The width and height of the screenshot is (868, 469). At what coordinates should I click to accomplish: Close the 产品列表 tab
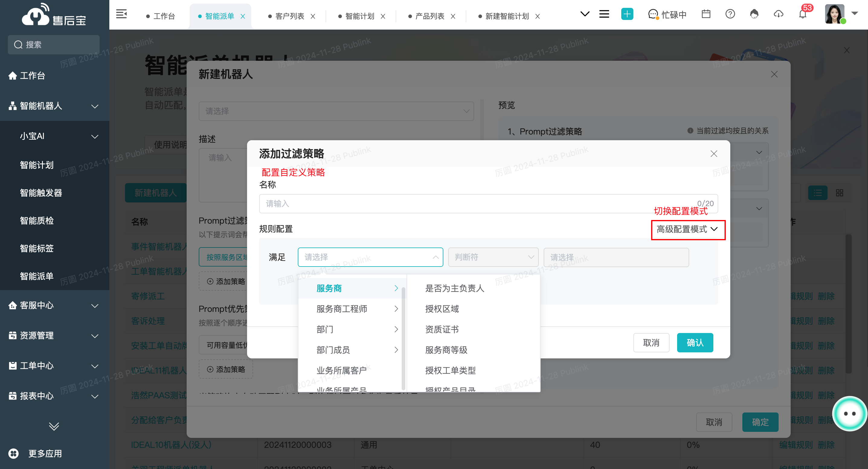click(453, 16)
